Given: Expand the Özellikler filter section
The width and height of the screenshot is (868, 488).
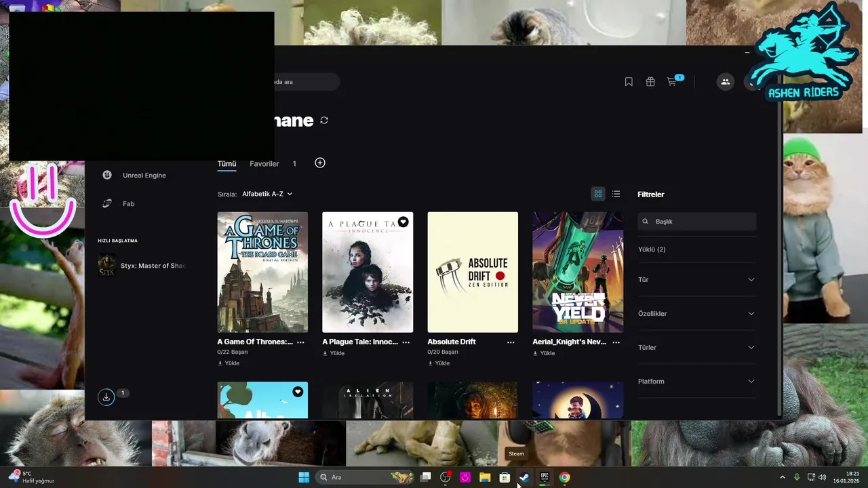Looking at the screenshot, I should (696, 314).
